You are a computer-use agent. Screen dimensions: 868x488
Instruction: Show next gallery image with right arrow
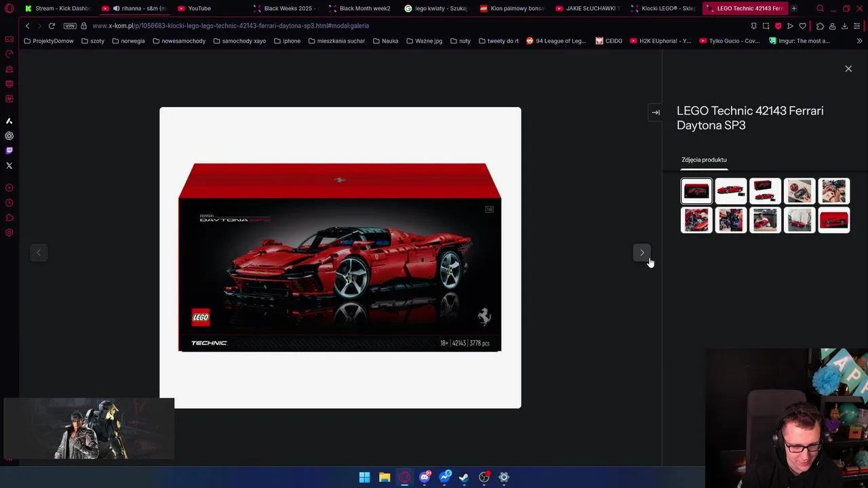pos(642,253)
